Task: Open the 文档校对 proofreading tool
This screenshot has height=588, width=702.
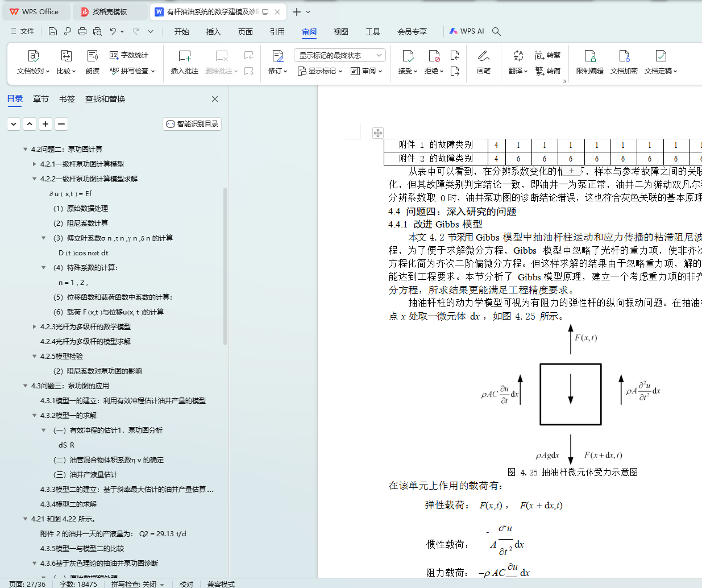Action: click(33, 62)
